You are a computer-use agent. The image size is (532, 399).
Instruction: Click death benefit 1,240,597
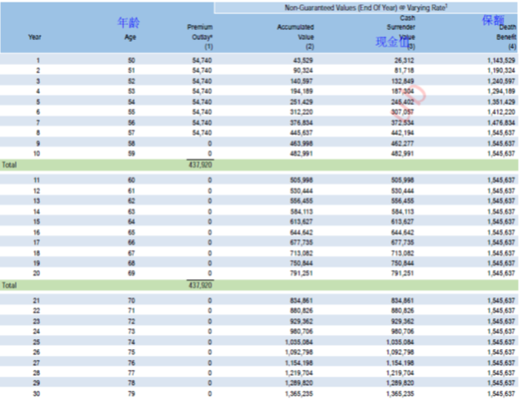point(501,81)
